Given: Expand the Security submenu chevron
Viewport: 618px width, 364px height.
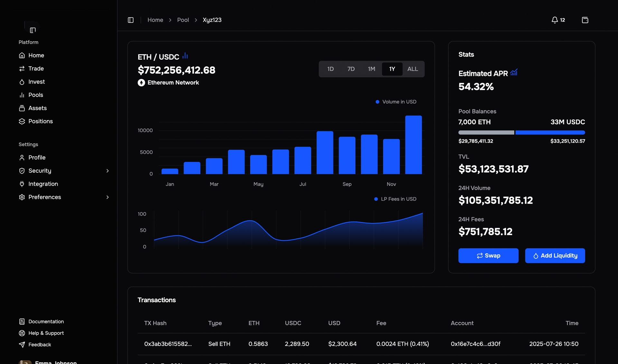Looking at the screenshot, I should click(x=108, y=171).
